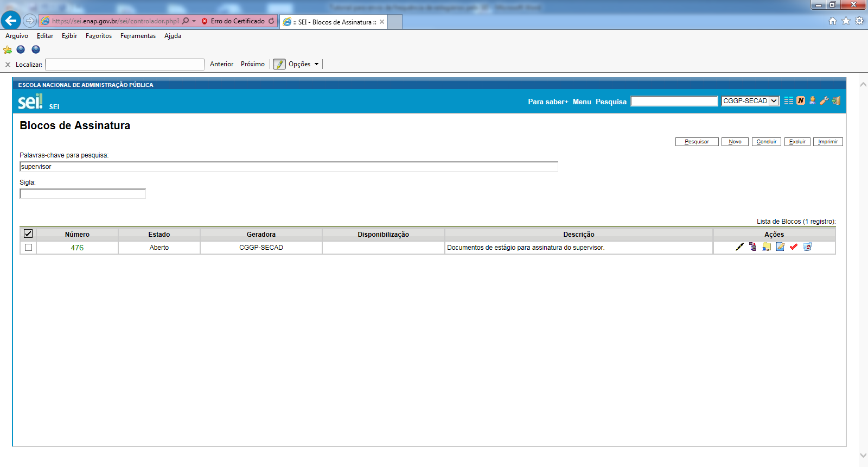
Task: Open the Editar menu
Action: [45, 36]
